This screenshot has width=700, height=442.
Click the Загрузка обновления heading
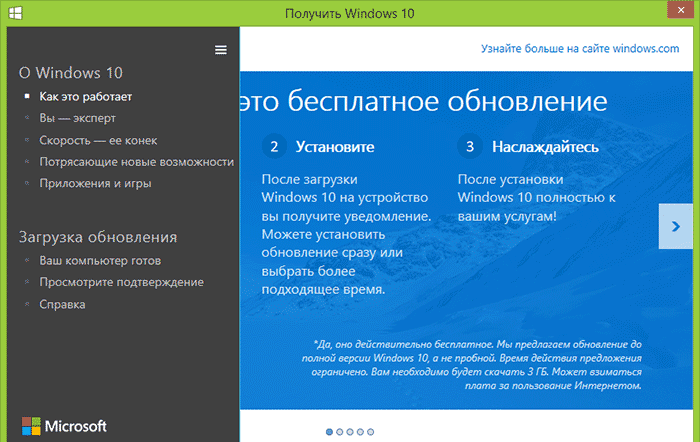click(98, 237)
